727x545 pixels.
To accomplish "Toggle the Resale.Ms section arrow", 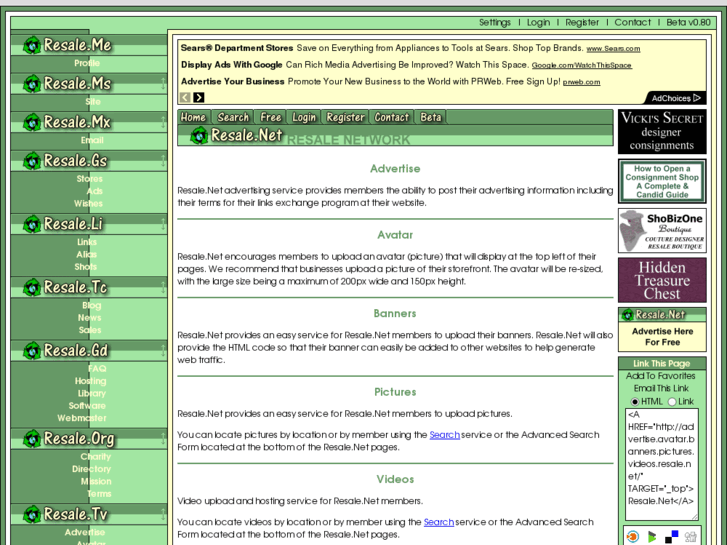I will [x=163, y=84].
